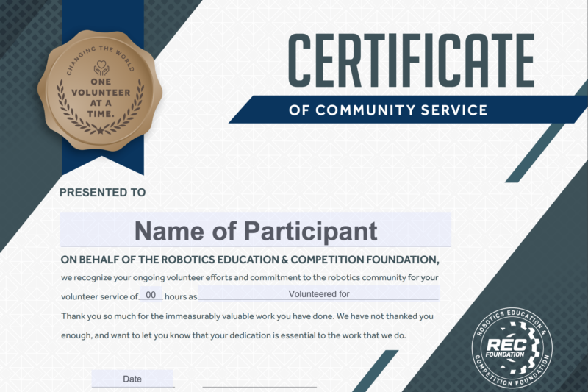This screenshot has width=588, height=392.
Task: Click the 'ON BEHALF OF THE ROBOTICS EDUCATION' line
Action: click(250, 260)
